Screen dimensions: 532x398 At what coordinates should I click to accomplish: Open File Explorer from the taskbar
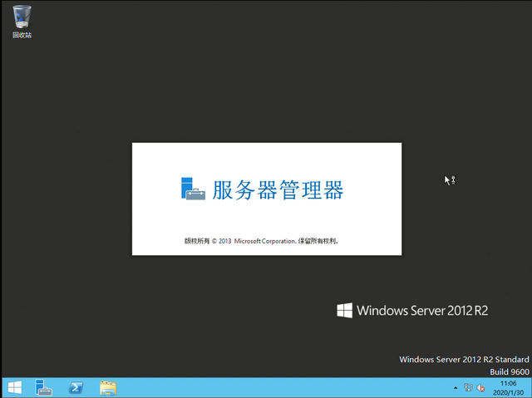(108, 388)
